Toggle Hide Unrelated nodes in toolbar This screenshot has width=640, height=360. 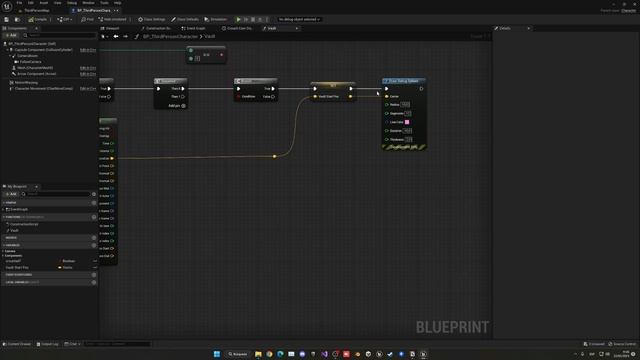[113, 19]
